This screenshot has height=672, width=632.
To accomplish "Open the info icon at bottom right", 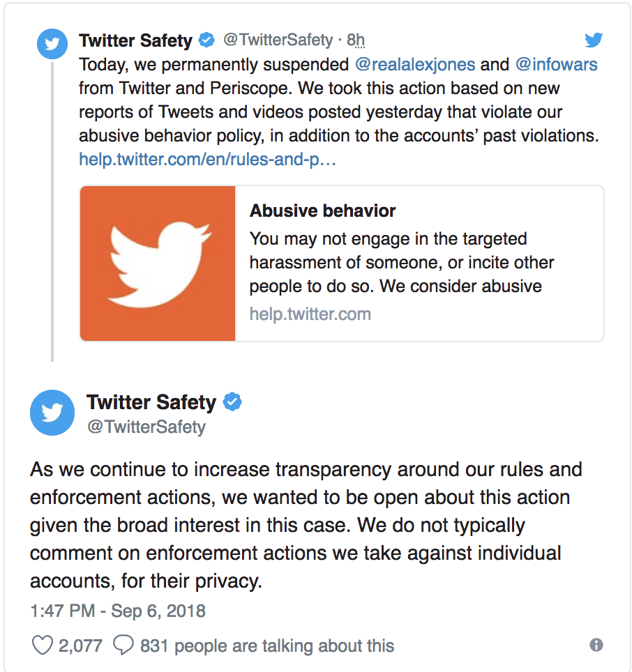I will [x=596, y=645].
